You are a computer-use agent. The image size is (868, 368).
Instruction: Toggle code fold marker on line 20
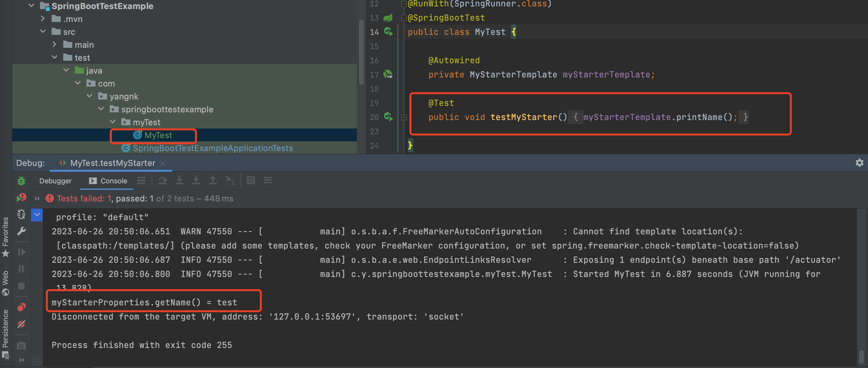click(x=404, y=117)
